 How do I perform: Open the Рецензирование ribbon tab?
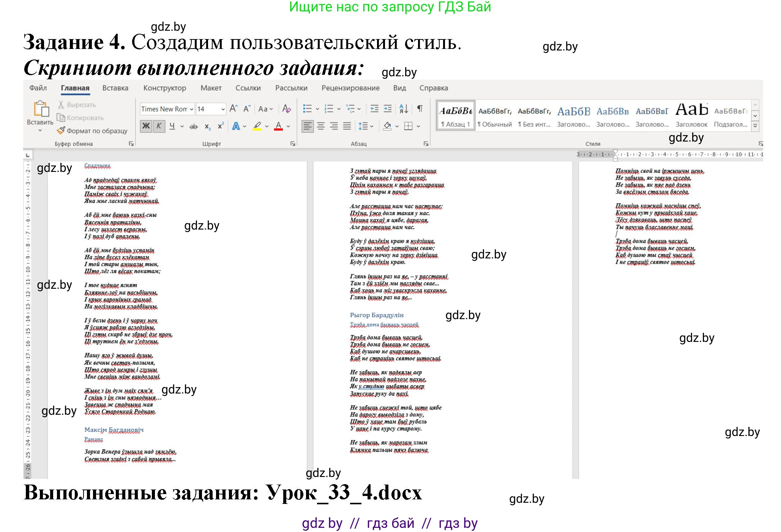[x=350, y=88]
